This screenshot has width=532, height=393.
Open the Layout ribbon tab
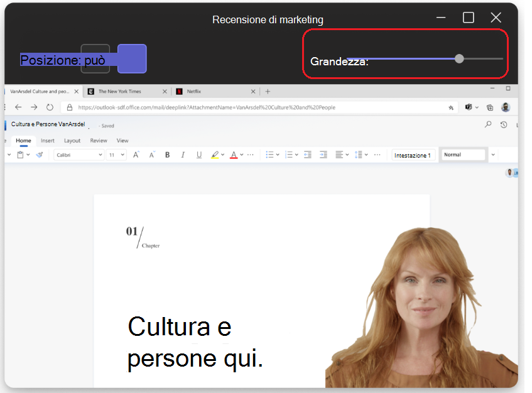[x=72, y=141]
